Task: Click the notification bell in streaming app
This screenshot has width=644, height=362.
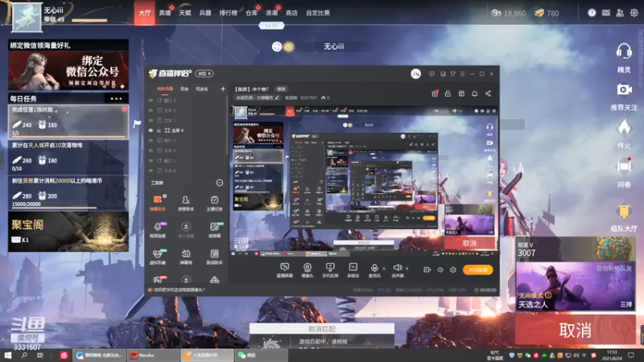Action: pyautogui.click(x=474, y=93)
